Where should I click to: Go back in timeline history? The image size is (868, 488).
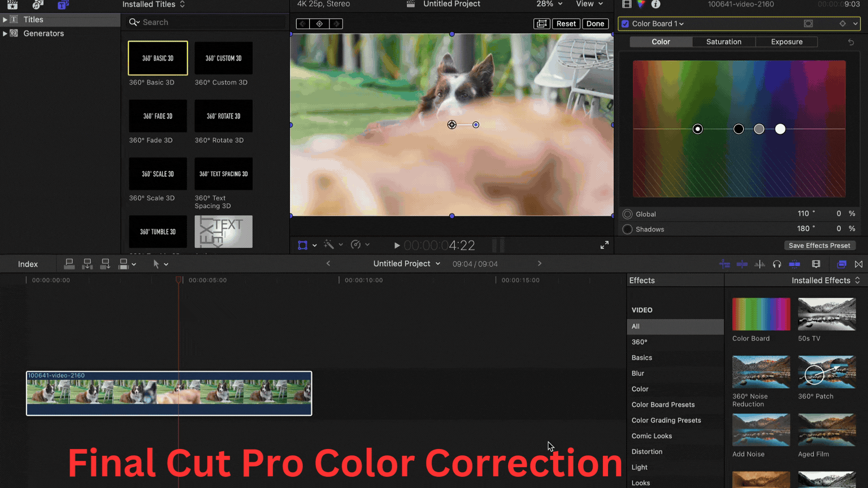328,264
